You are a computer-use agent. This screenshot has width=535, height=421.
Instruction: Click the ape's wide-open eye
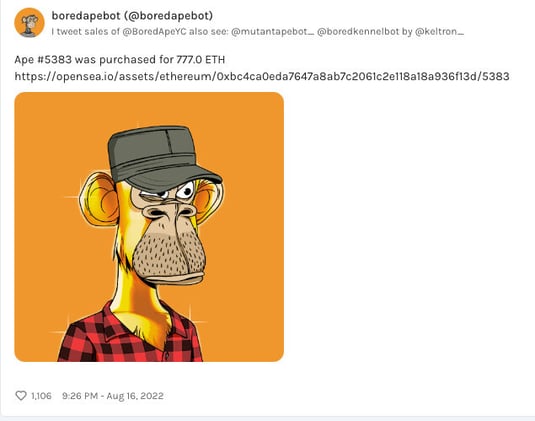(x=186, y=191)
